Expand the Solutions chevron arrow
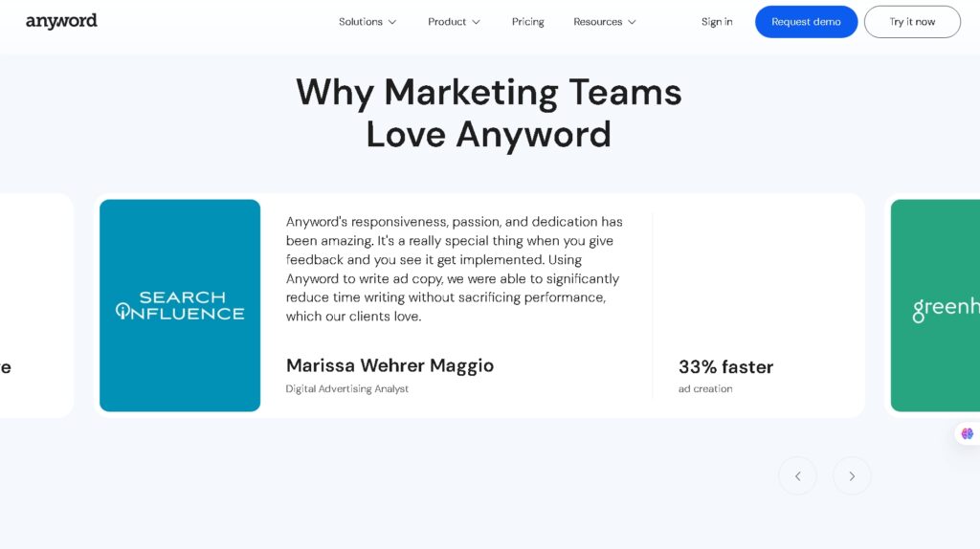The image size is (980, 549). click(392, 22)
